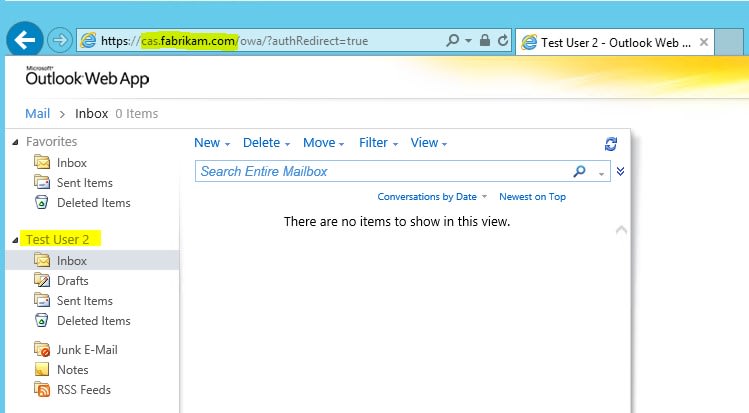The image size is (749, 413).
Task: Click the Outlook Web App logo
Action: pyautogui.click(x=87, y=76)
